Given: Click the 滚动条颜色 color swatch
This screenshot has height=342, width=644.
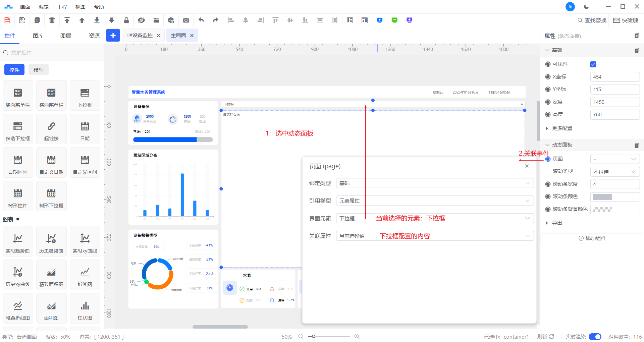Looking at the screenshot, I should pyautogui.click(x=602, y=197).
